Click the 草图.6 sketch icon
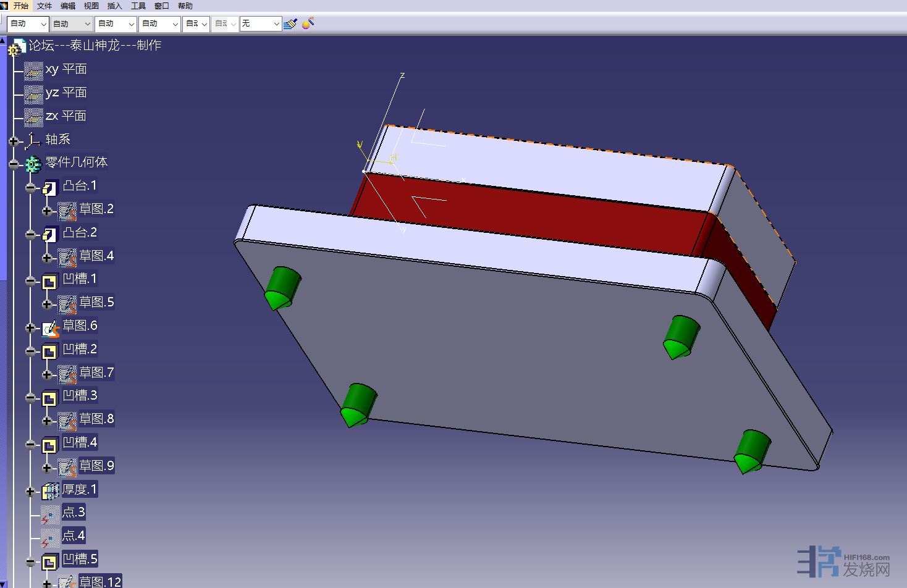Viewport: 907px width, 588px height. click(x=50, y=327)
